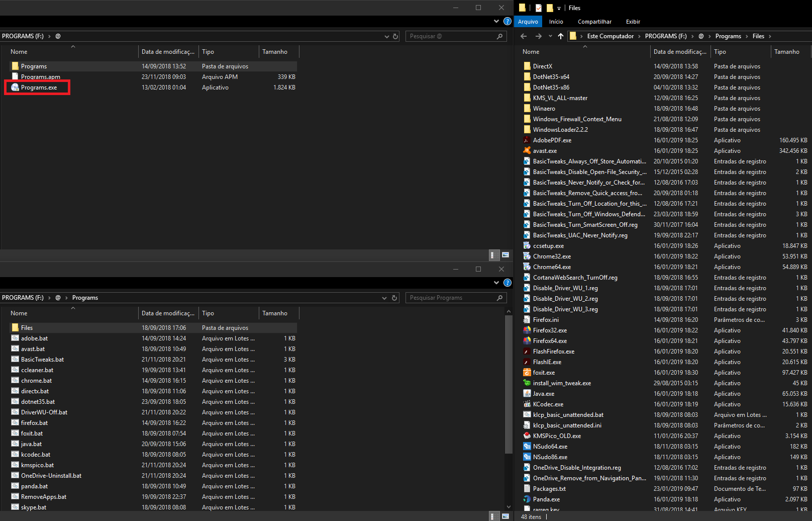Click the KCodec.exe file icon
The image size is (812, 521).
pyautogui.click(x=527, y=404)
